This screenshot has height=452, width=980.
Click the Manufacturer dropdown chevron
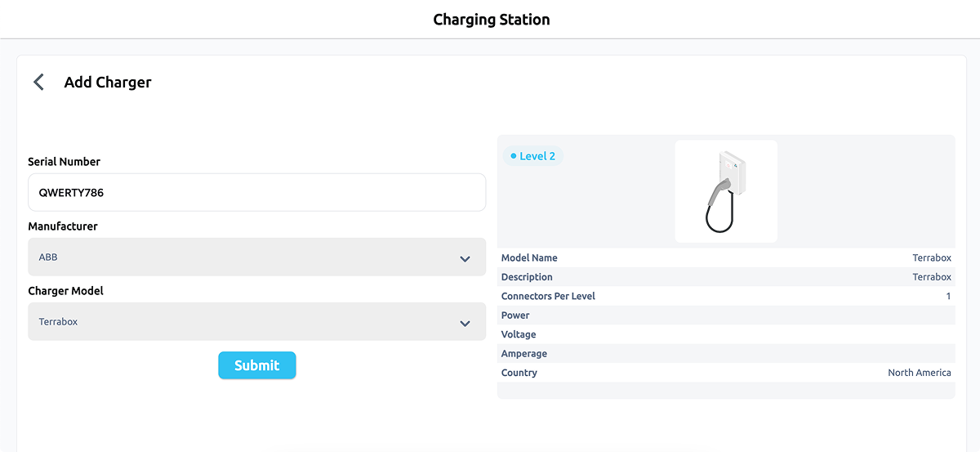pyautogui.click(x=465, y=258)
